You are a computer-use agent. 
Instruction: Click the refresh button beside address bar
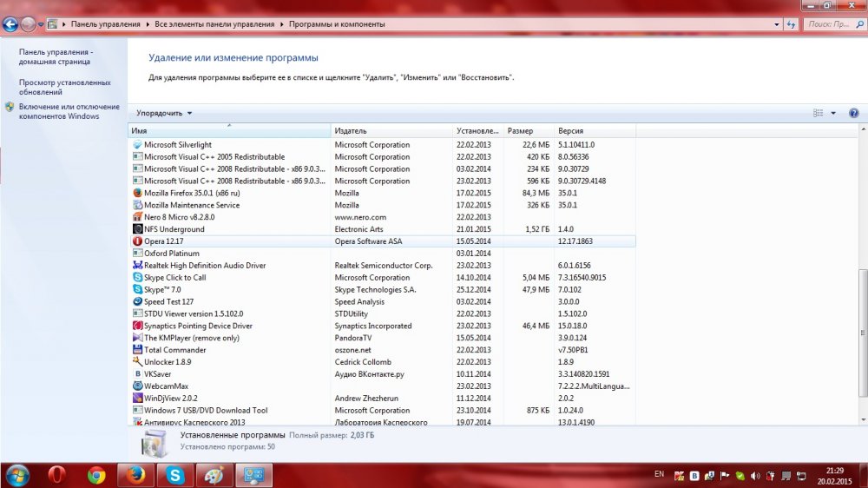click(791, 24)
